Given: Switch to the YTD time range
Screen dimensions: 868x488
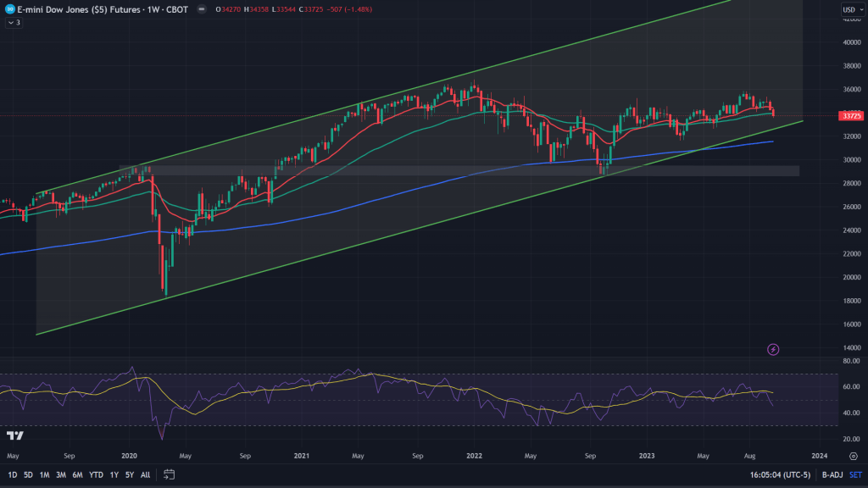Looking at the screenshot, I should click(96, 474).
